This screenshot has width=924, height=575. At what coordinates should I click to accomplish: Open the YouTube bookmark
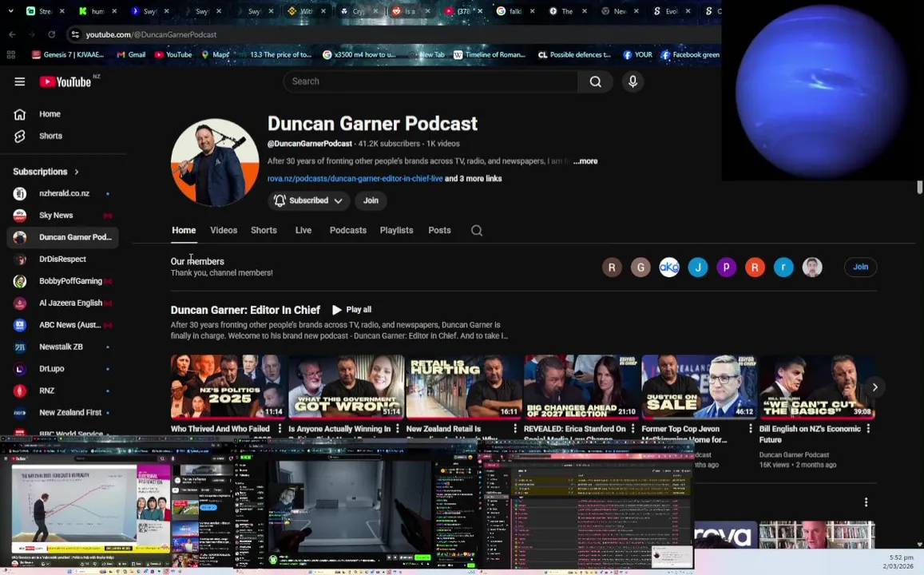(x=173, y=55)
